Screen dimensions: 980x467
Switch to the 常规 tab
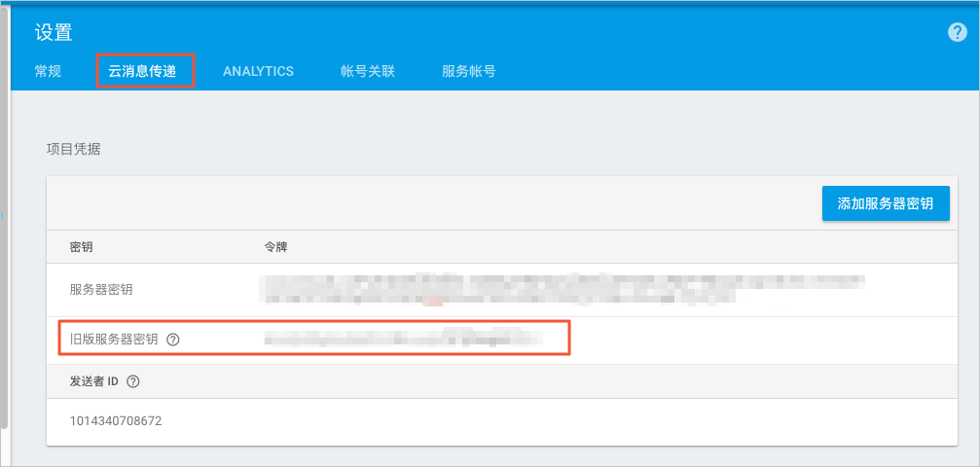click(48, 71)
